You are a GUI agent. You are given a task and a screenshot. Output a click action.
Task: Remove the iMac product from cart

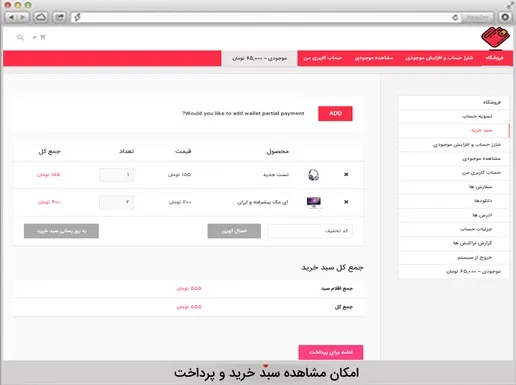[346, 202]
